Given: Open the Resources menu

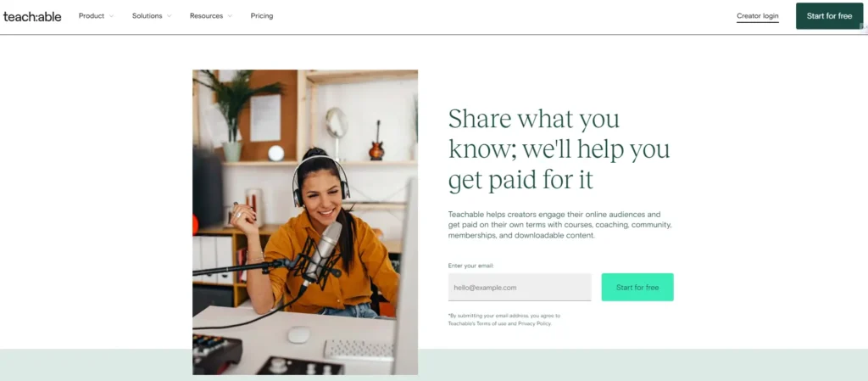Looking at the screenshot, I should tap(206, 16).
